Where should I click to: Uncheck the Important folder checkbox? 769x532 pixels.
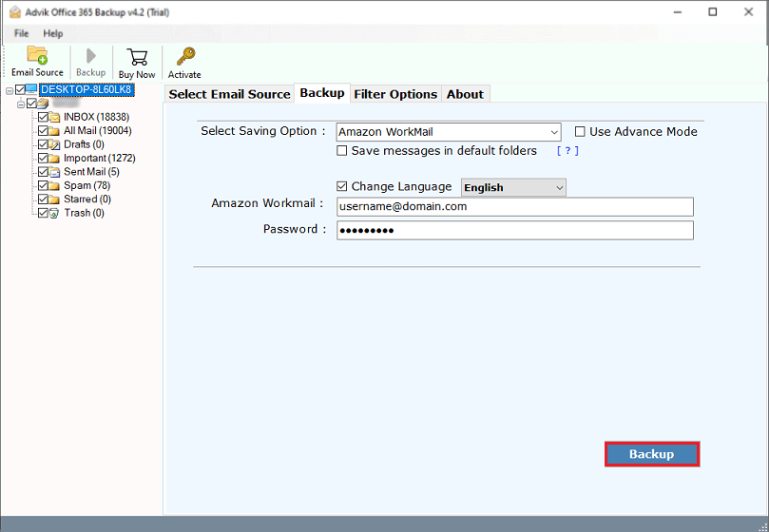tap(43, 158)
